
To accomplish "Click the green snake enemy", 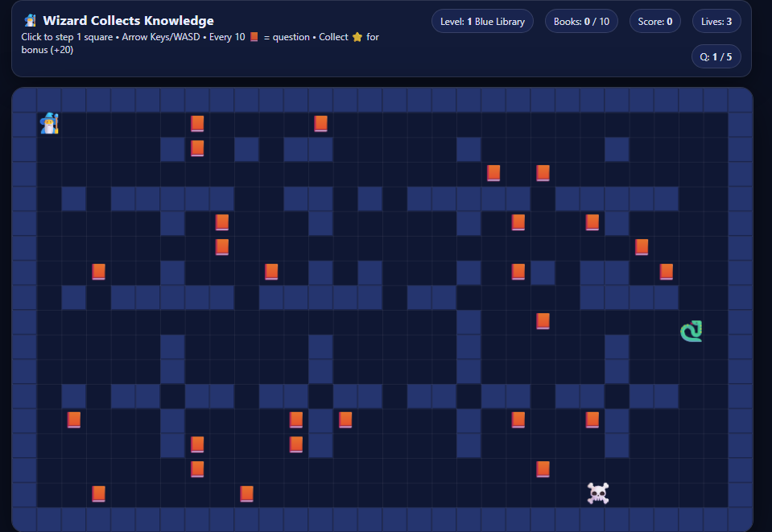I will 691,331.
